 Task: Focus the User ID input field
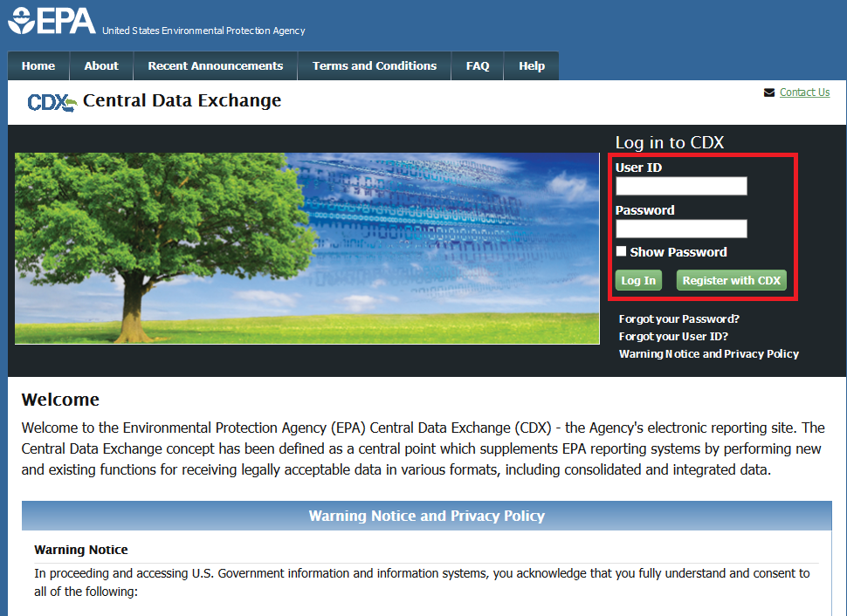coord(681,186)
